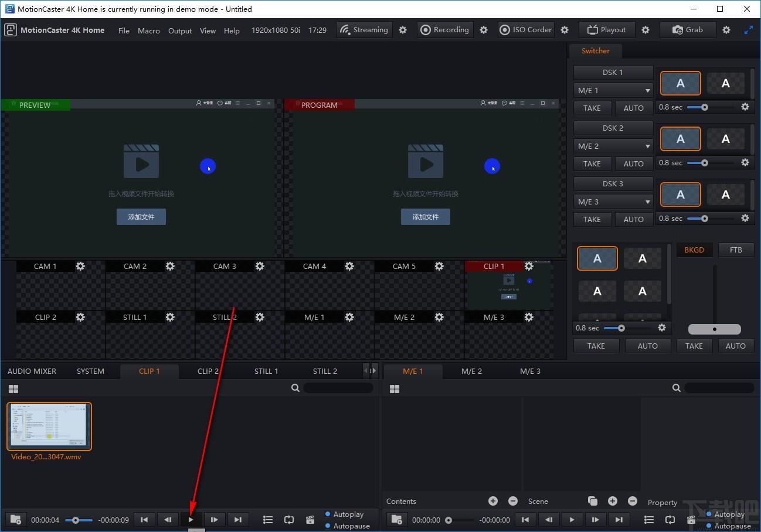Open the View menu
Viewport: 761px width, 532px height.
tap(208, 30)
